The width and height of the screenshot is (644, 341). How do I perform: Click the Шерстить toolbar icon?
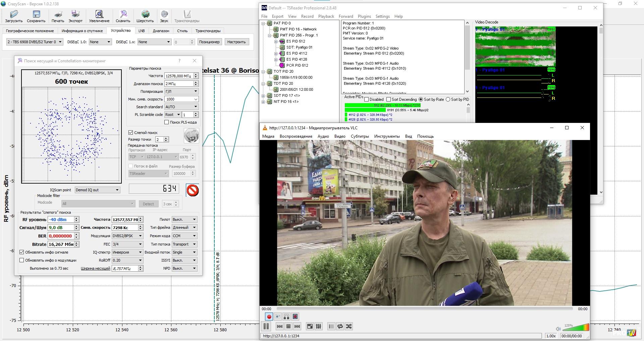click(145, 16)
